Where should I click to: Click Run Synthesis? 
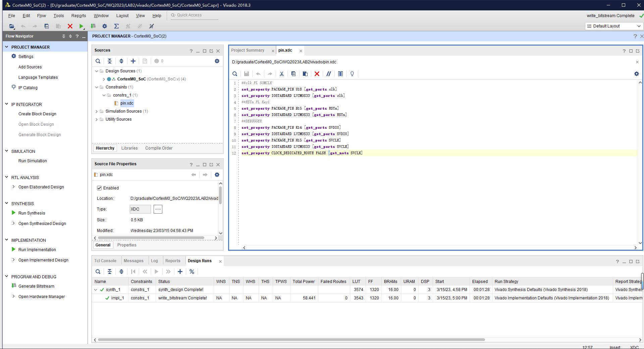pos(32,213)
